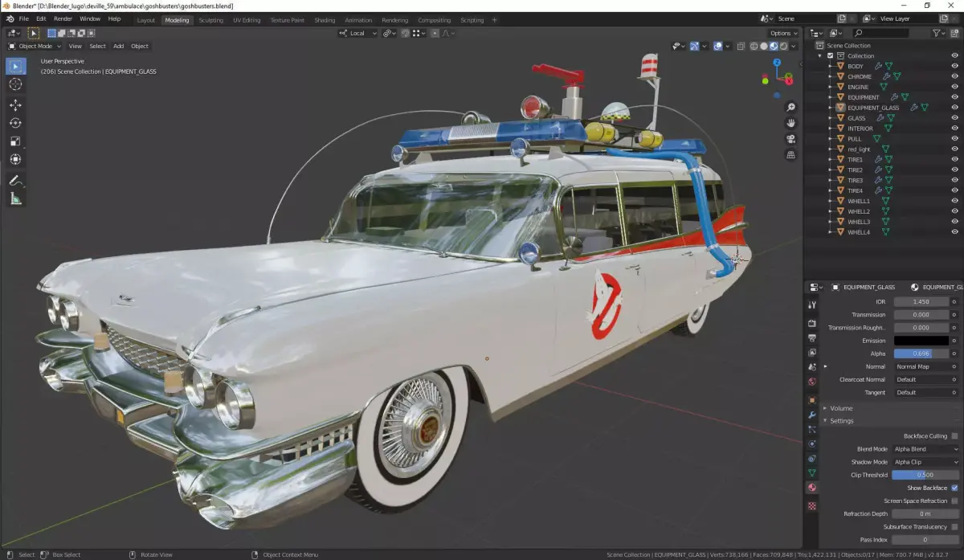Hide the TIRE3 object with eye icon
964x560 pixels.
[x=954, y=180]
